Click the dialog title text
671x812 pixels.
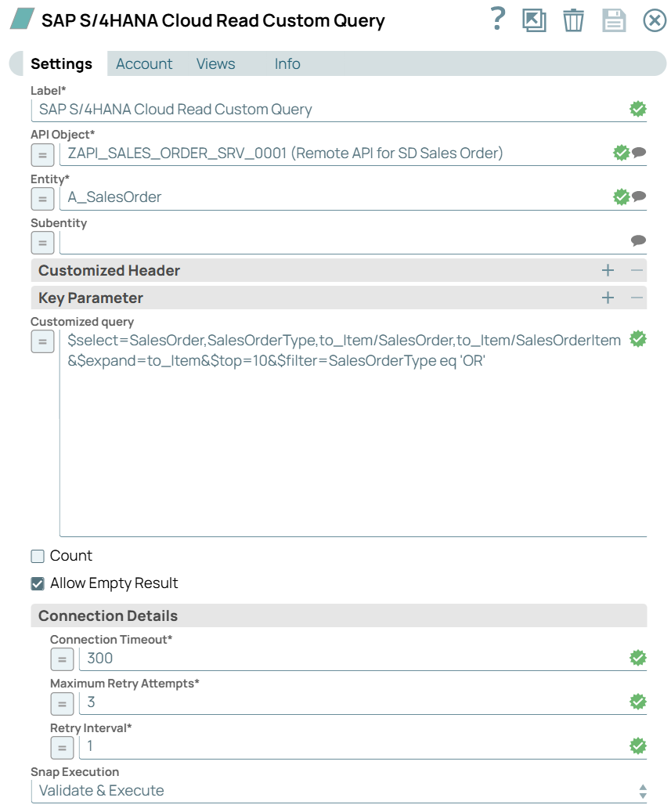click(213, 20)
